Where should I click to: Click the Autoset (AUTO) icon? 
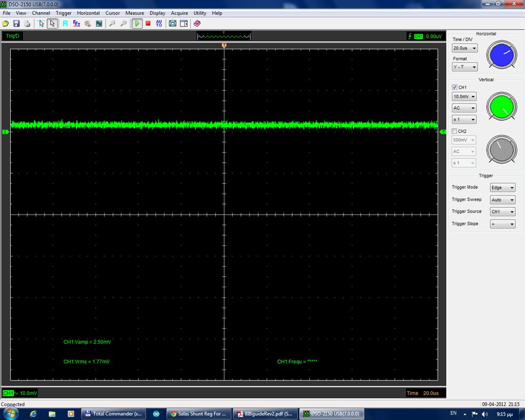coord(158,24)
